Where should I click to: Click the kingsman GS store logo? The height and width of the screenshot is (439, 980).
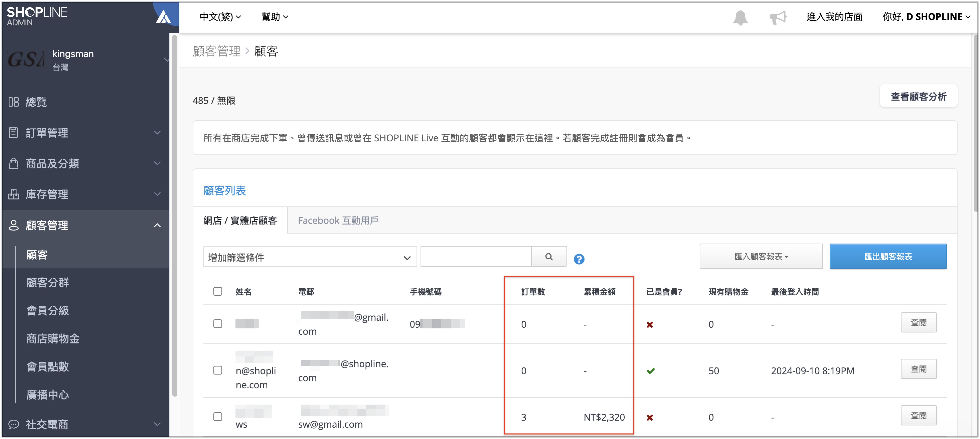pos(26,59)
